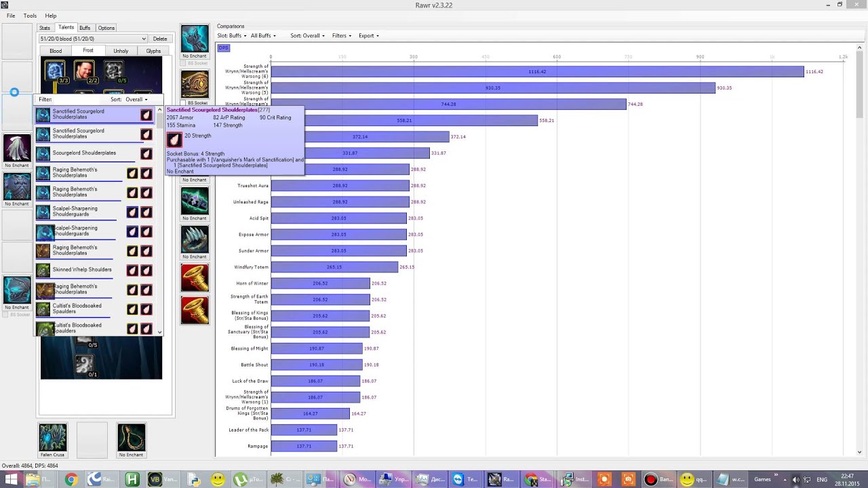Open the chest armor gear slot
The height and width of the screenshot is (488, 868).
[x=17, y=186]
